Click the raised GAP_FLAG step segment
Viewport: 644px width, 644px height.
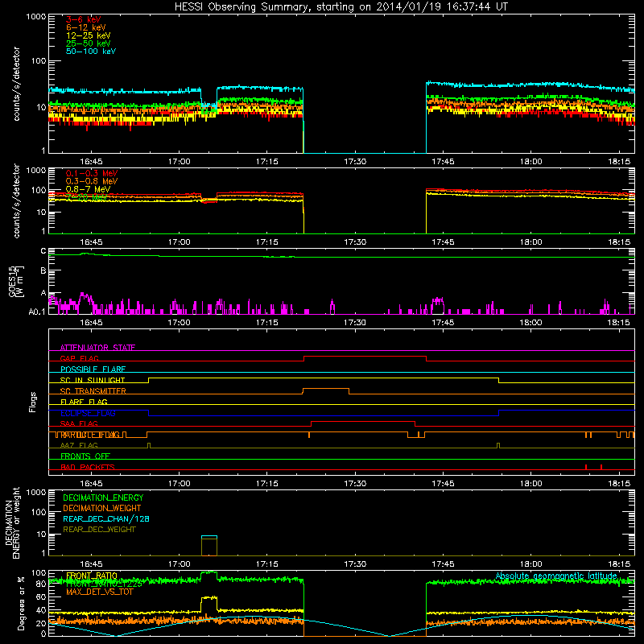(365, 357)
